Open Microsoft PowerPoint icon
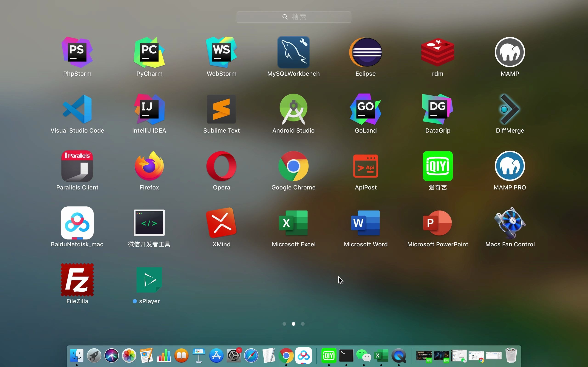The image size is (588, 367). (438, 223)
